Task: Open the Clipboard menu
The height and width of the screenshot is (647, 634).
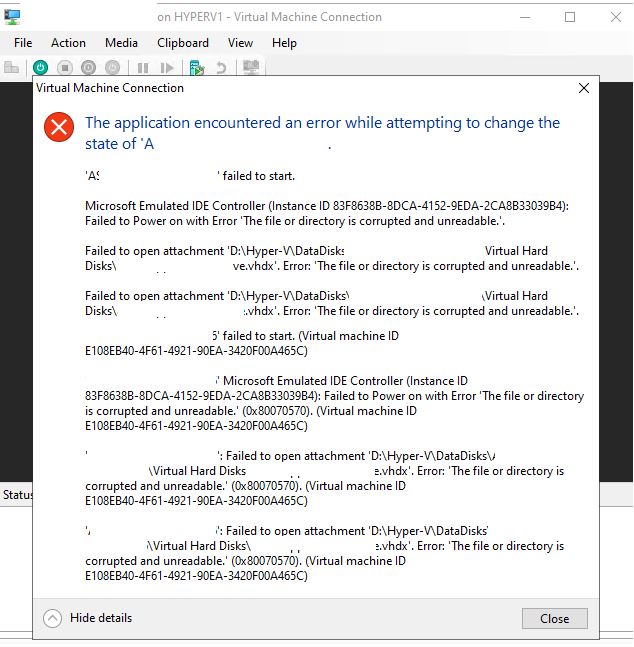Action: point(183,43)
